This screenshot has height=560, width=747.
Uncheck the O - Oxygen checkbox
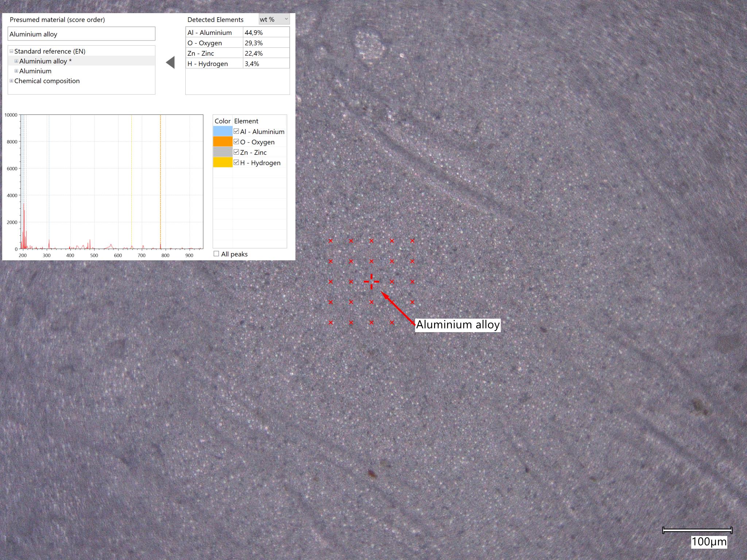[236, 142]
